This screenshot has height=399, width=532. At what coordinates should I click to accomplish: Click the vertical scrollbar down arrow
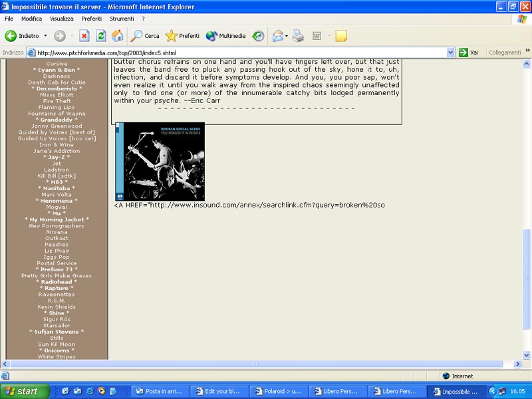tap(527, 355)
